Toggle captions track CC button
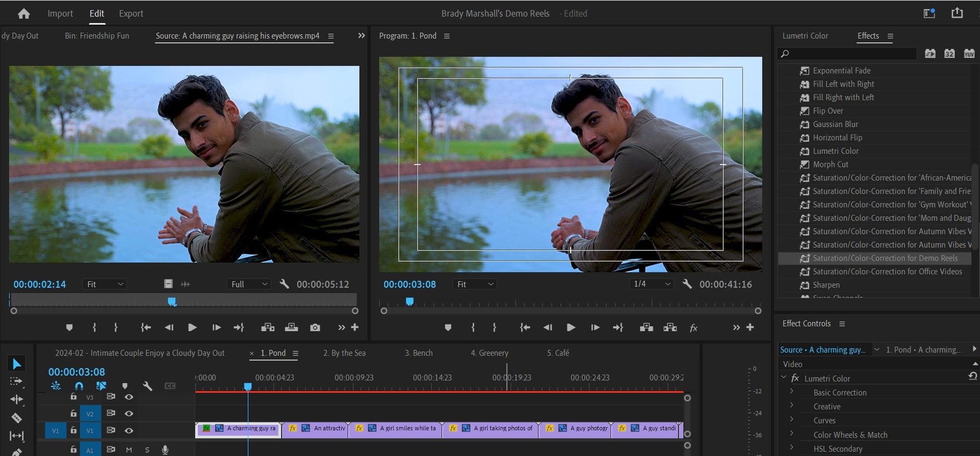The height and width of the screenshot is (456, 980). click(x=170, y=386)
